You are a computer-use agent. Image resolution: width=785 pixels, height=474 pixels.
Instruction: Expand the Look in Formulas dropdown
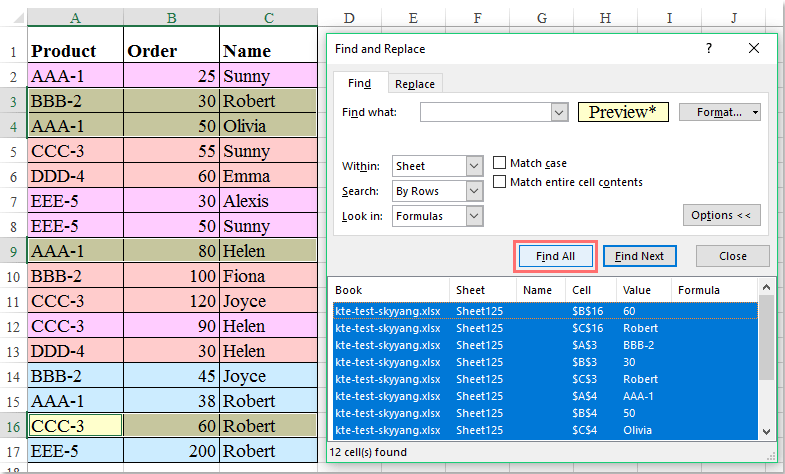point(474,216)
